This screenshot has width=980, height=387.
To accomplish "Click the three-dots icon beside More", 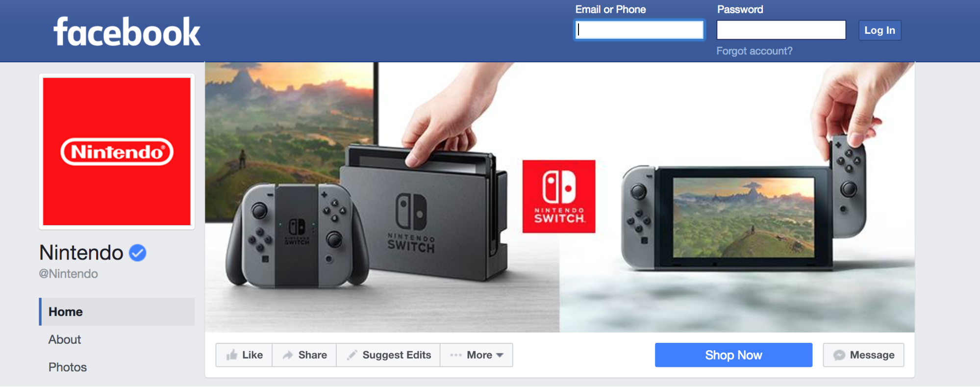I will [x=456, y=355].
